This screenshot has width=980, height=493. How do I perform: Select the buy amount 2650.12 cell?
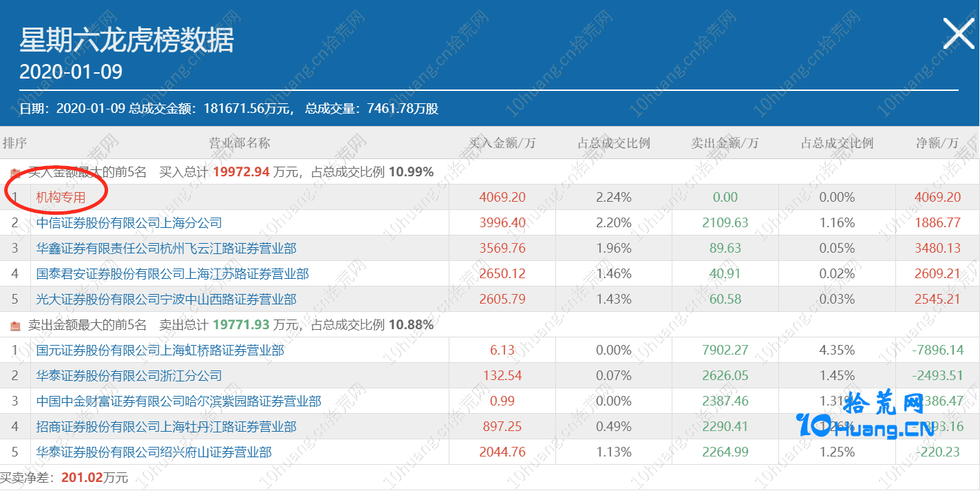[502, 274]
